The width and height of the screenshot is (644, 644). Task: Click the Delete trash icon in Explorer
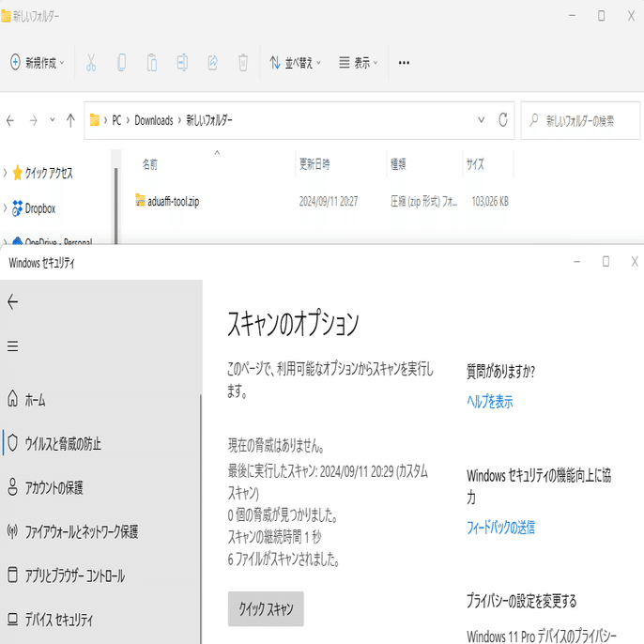pyautogui.click(x=243, y=62)
